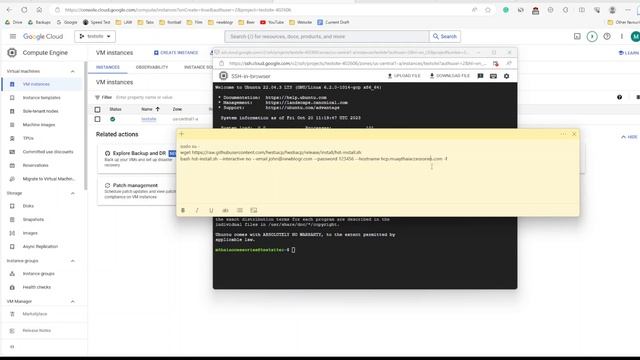Switch to the Instance schedules tab

[x=198, y=67]
